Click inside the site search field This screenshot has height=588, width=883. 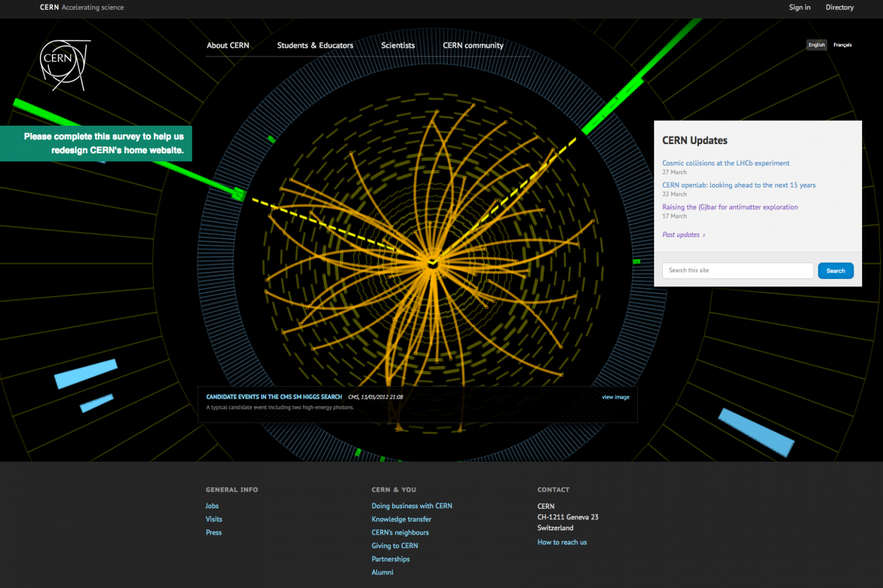(738, 270)
